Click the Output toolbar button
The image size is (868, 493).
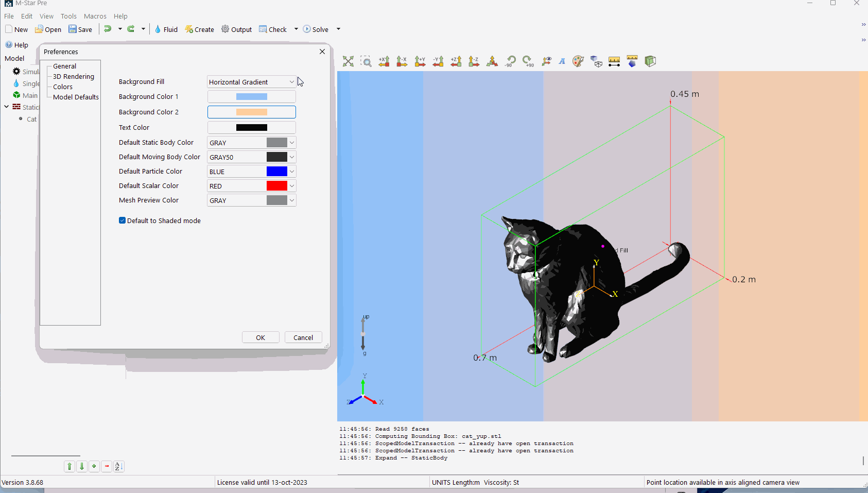(237, 29)
